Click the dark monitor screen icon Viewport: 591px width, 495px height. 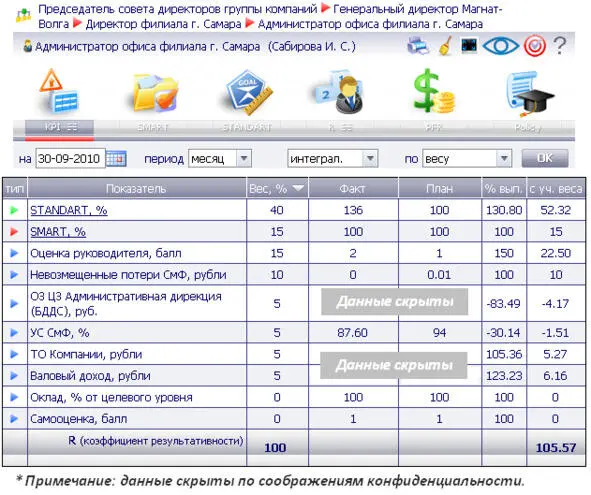469,46
